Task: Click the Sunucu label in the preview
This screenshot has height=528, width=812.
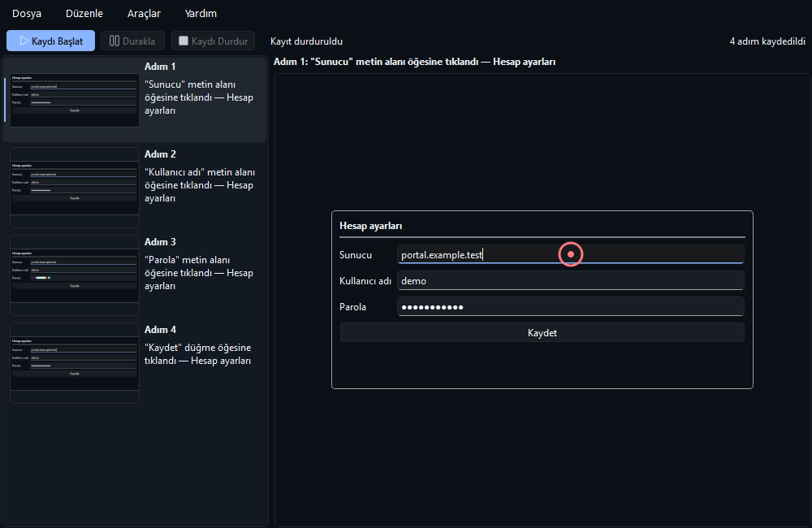Action: click(356, 255)
